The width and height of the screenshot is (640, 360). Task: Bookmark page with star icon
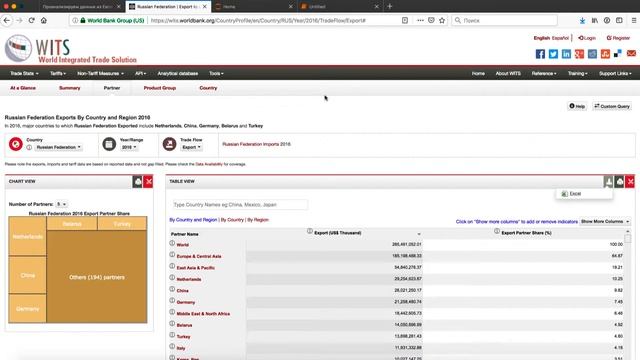442,20
